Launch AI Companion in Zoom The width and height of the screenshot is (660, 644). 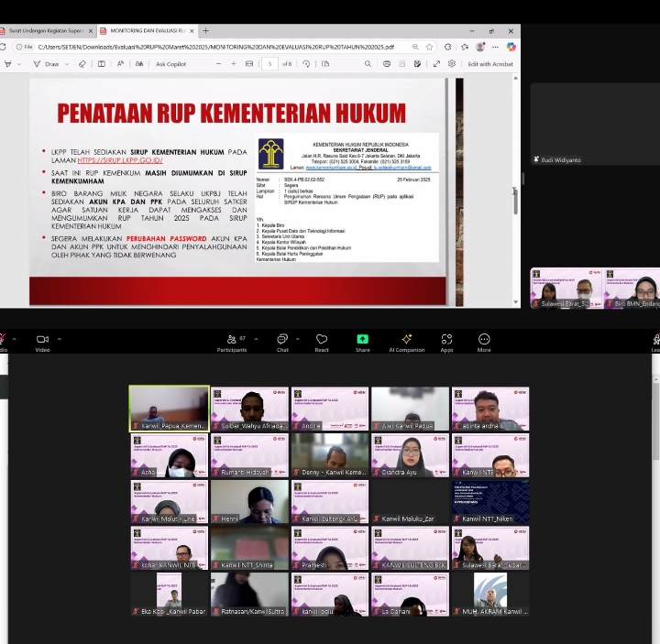pyautogui.click(x=406, y=342)
